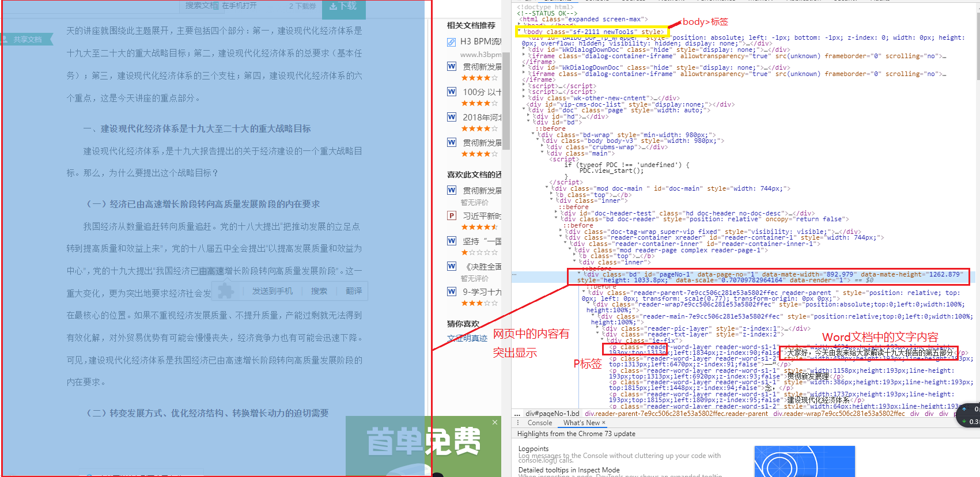This screenshot has height=477, width=980.
Task: Select the html class="expanded screen-max" line
Action: pyautogui.click(x=582, y=19)
